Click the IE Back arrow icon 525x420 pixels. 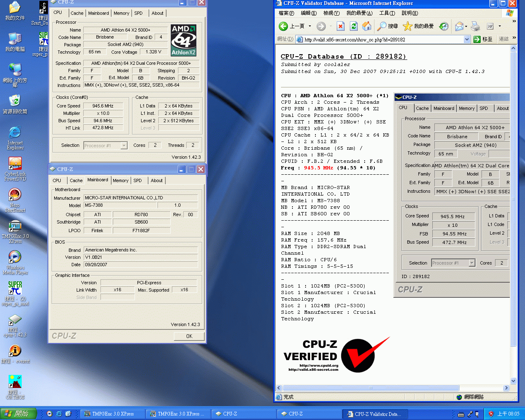pyautogui.click(x=283, y=26)
